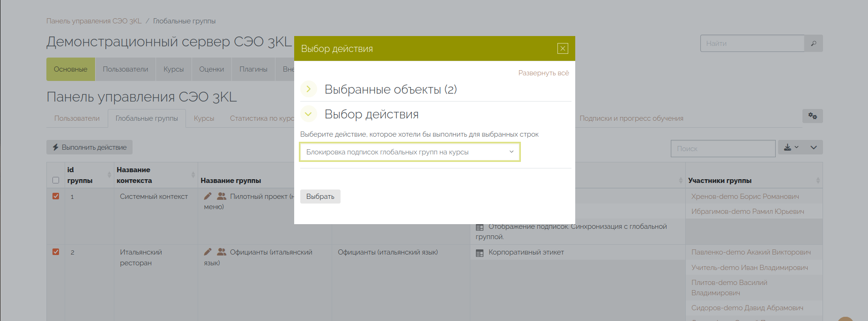Toggle the select-all header checkbox
Image resolution: width=868 pixels, height=321 pixels.
(x=56, y=181)
